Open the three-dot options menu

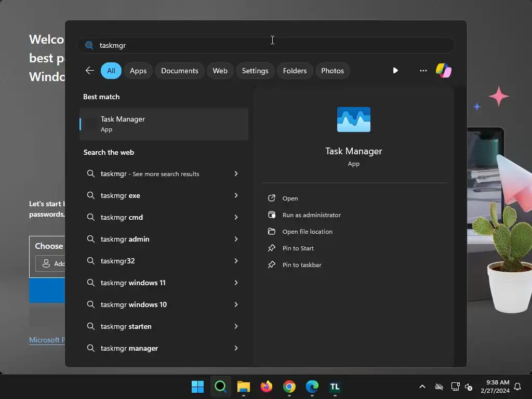point(423,71)
